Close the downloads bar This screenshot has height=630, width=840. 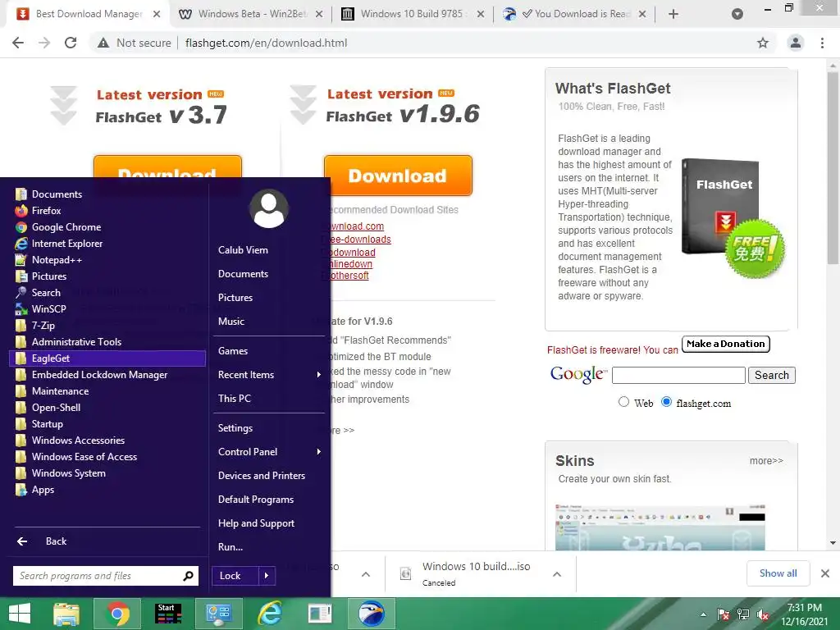tap(825, 573)
